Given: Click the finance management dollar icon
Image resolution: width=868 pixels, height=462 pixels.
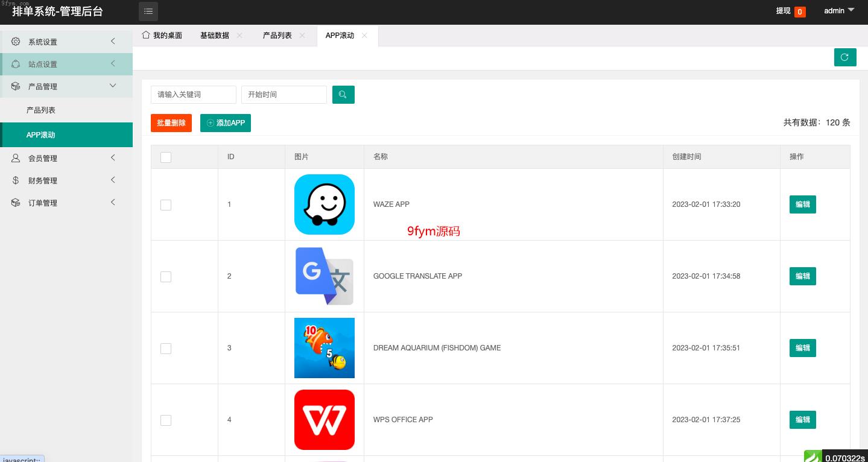Looking at the screenshot, I should tap(16, 180).
